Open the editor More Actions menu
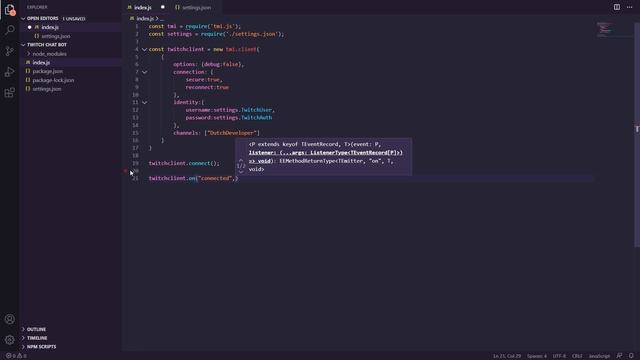 629,7
